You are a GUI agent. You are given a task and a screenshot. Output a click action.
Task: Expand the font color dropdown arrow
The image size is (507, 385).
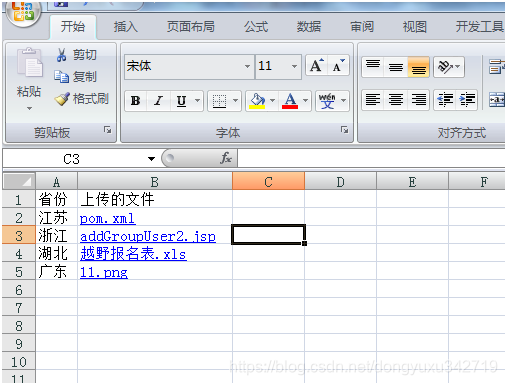pyautogui.click(x=305, y=101)
